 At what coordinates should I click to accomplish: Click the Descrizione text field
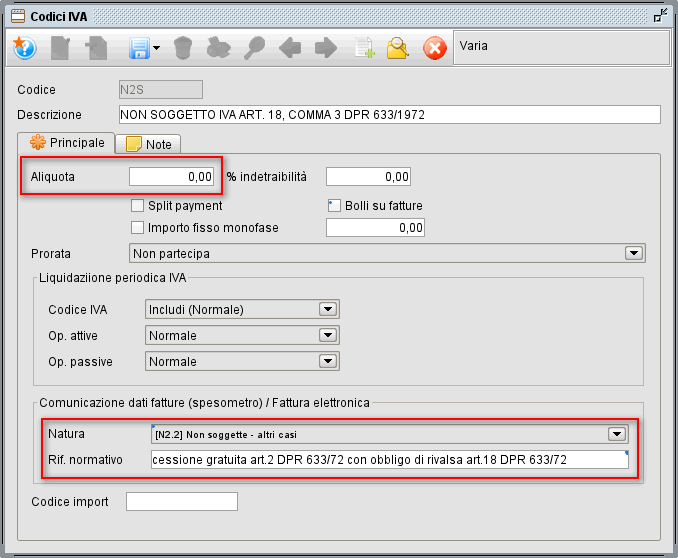click(390, 115)
